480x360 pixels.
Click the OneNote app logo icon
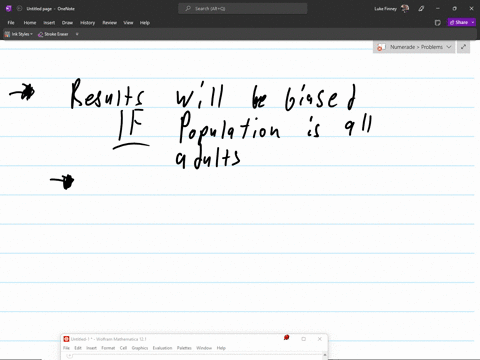9,9
